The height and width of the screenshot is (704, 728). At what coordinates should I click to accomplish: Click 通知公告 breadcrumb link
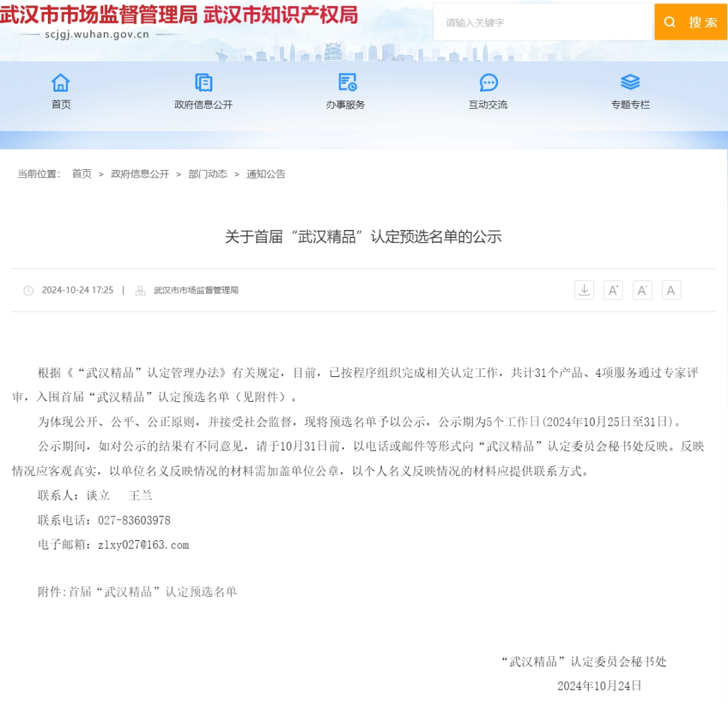pos(266,174)
